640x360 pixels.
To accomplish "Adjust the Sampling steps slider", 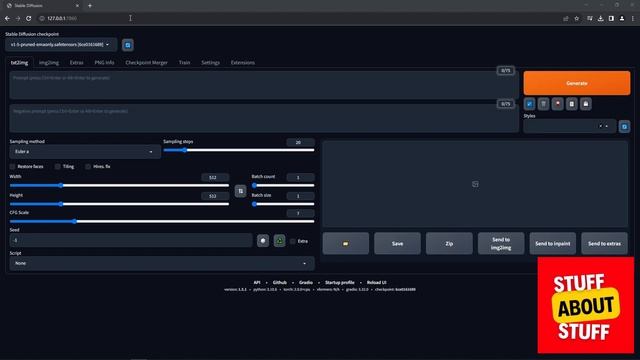I will point(239,150).
